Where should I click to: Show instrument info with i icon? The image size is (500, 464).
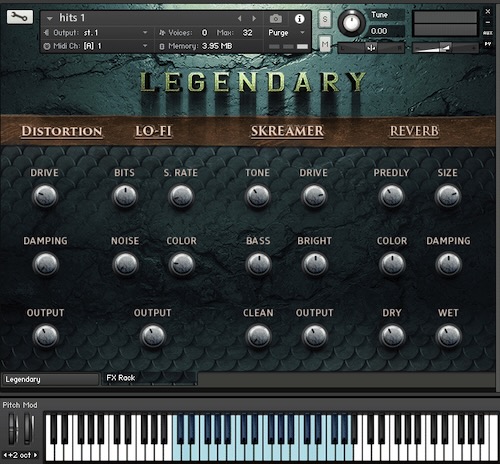299,19
